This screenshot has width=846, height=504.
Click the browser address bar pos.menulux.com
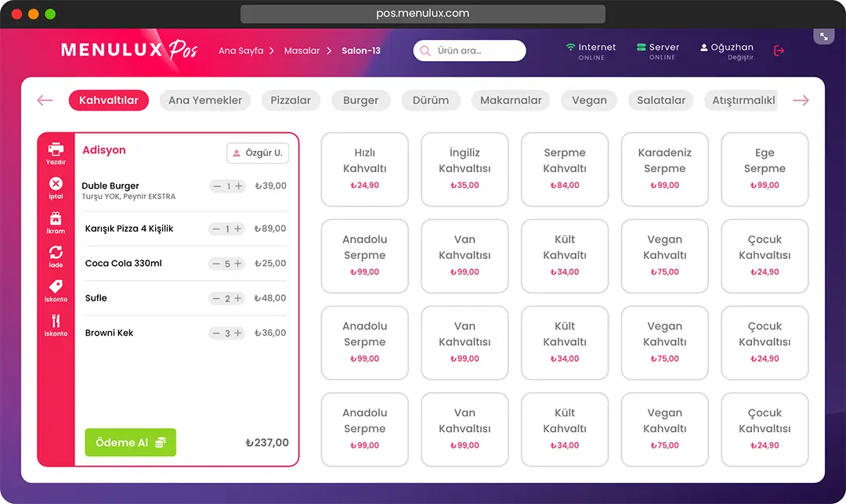click(x=422, y=13)
